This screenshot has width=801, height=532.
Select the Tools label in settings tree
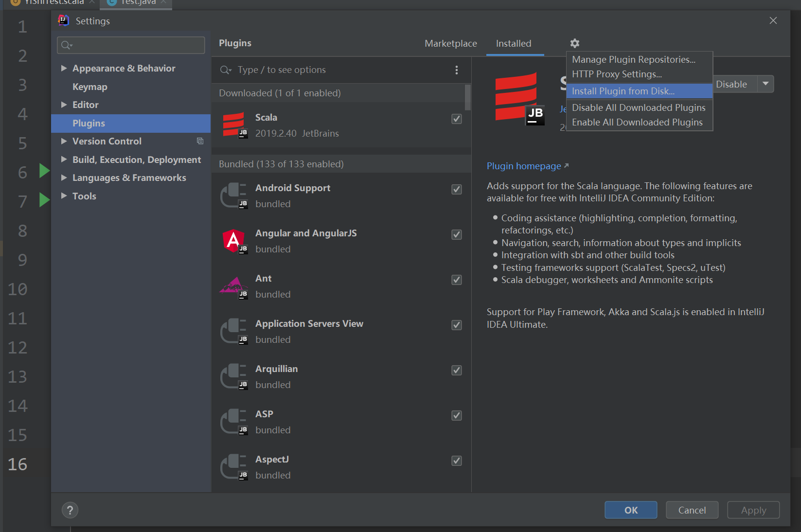point(84,196)
